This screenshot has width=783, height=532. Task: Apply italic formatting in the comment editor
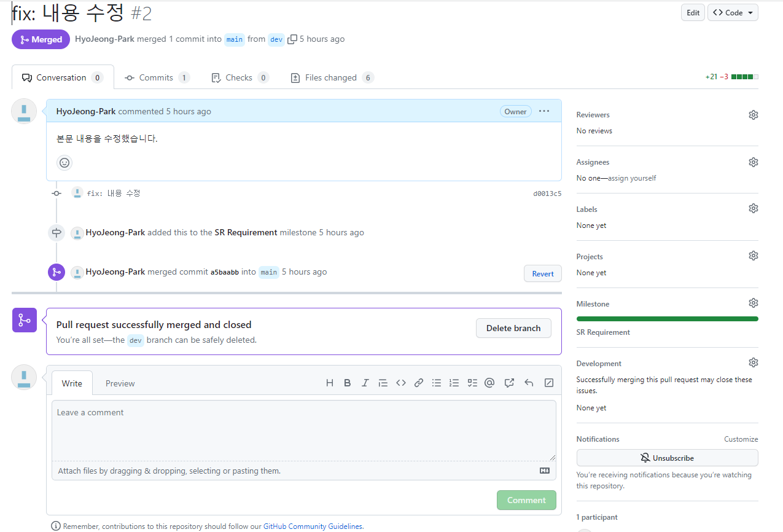point(365,382)
